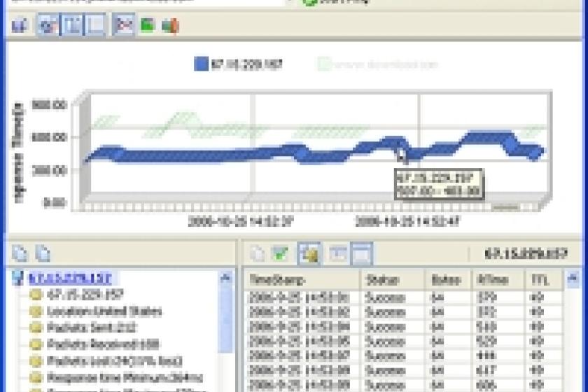The width and height of the screenshot is (588, 392).
Task: Click the www.download.com legend label text
Action: (386, 64)
